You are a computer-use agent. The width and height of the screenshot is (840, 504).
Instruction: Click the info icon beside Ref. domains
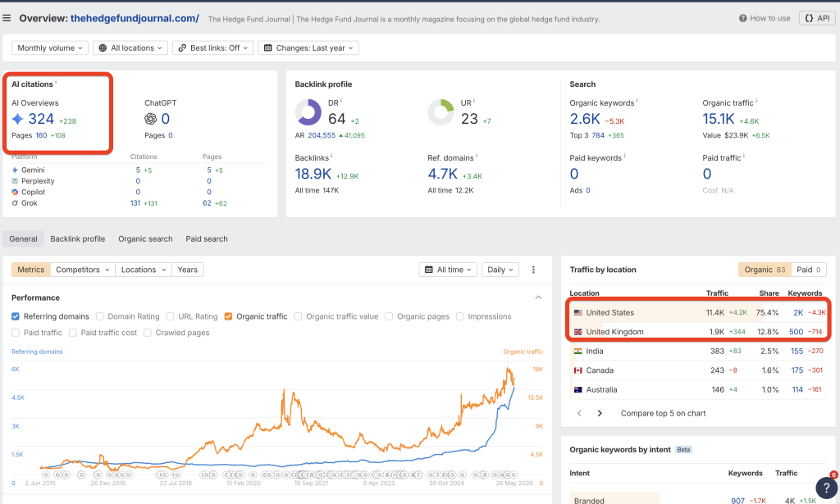point(477,156)
